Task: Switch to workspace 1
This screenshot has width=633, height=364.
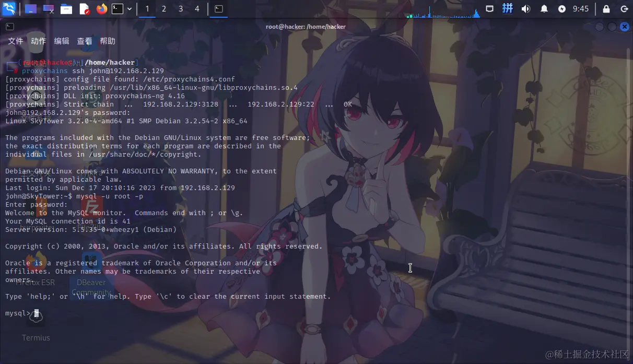Action: coord(147,9)
